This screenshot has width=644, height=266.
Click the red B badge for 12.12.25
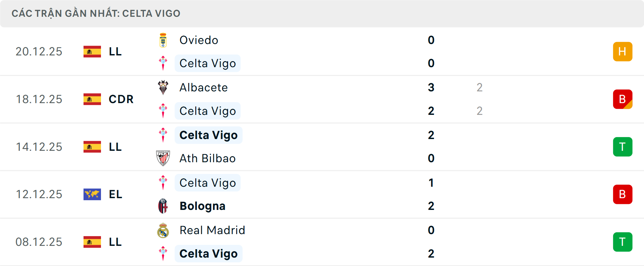(x=623, y=194)
